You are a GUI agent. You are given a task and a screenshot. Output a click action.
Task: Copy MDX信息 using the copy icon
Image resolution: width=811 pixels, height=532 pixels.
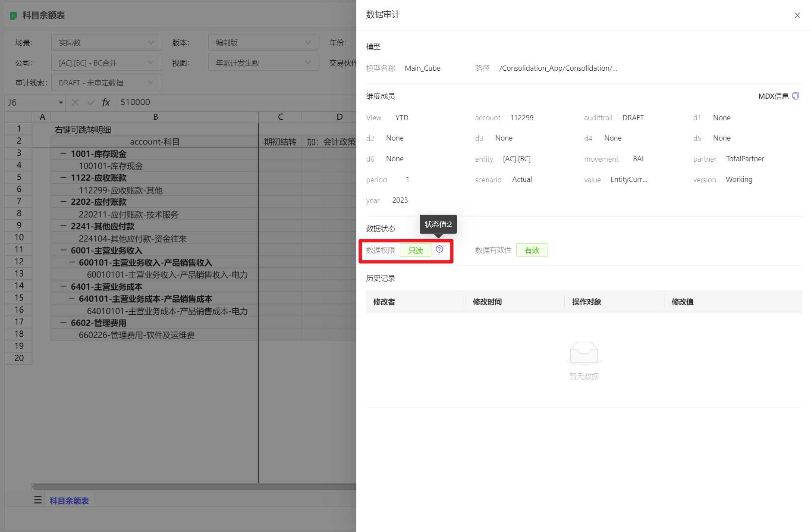(x=795, y=96)
